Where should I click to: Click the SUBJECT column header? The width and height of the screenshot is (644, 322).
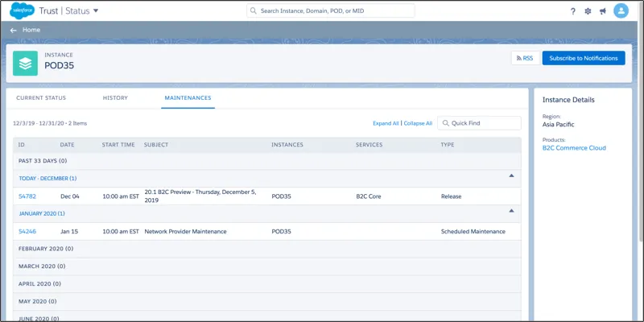156,145
